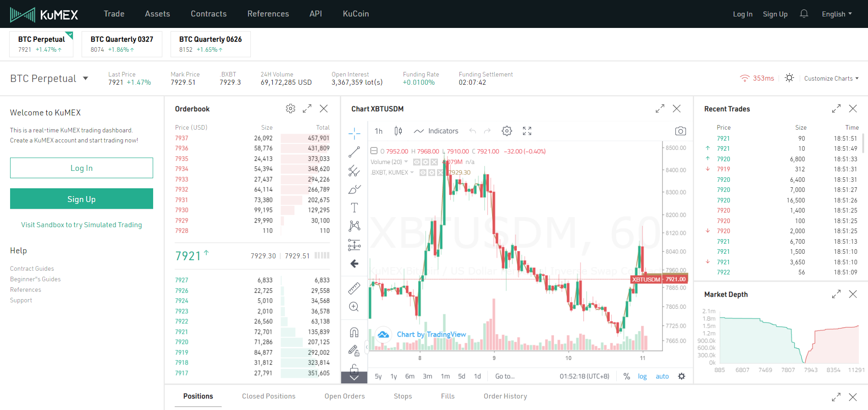868x410 pixels.
Task: Select BTC Quarterly 0327 contract tab
Action: pyautogui.click(x=122, y=44)
